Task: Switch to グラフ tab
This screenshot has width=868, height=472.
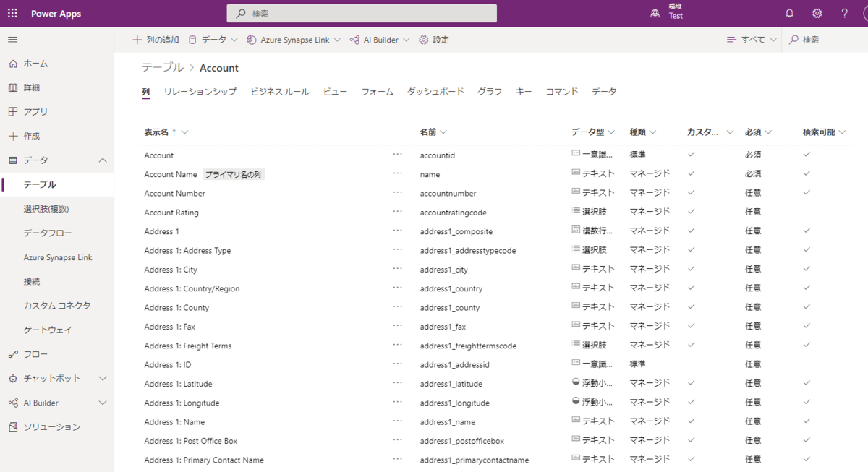Action: pos(490,92)
